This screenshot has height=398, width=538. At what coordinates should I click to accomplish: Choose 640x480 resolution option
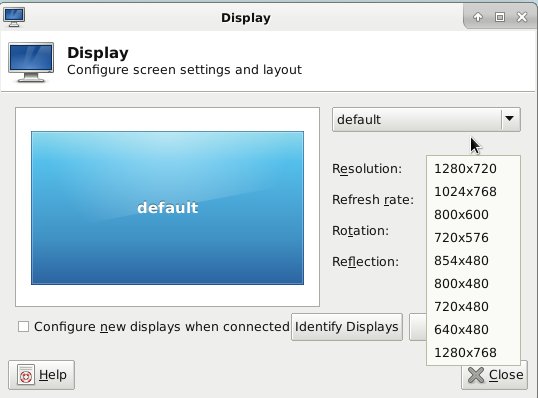click(x=473, y=329)
